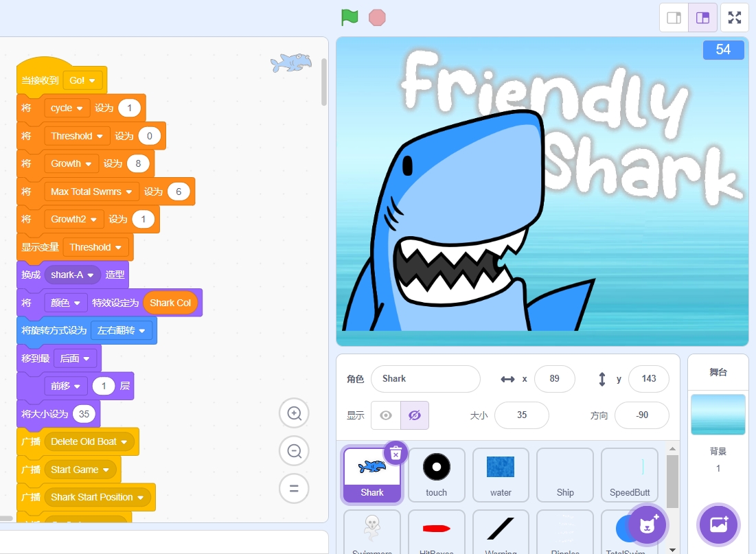
Task: Switch to small stage layout
Action: (x=674, y=18)
